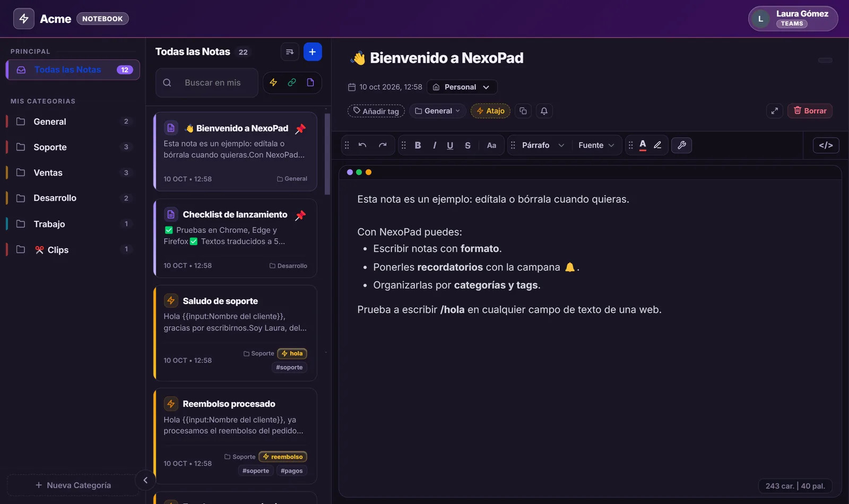
Task: Delete note with Borrar button
Action: point(810,111)
